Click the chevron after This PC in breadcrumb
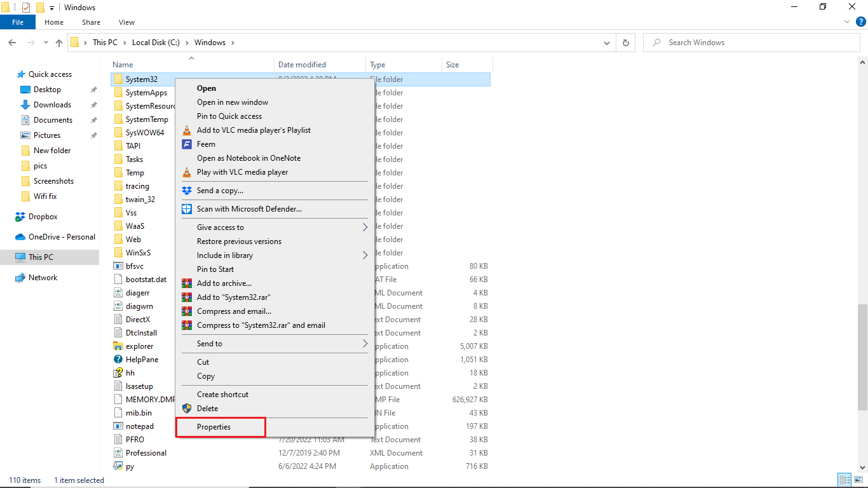Screen dimensions: 868x488 (124, 43)
